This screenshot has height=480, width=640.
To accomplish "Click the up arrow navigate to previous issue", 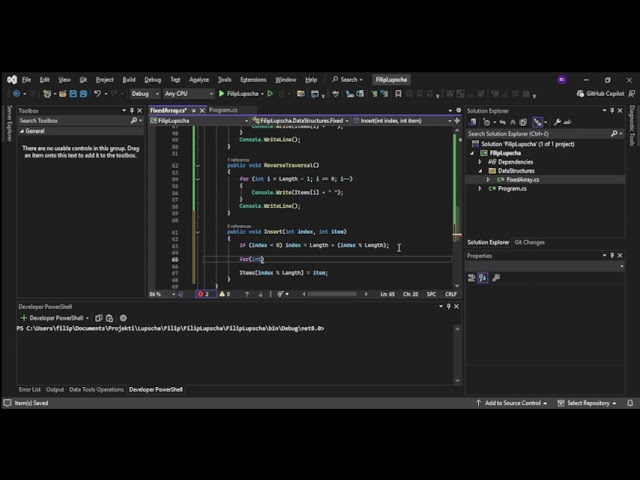I will click(247, 294).
